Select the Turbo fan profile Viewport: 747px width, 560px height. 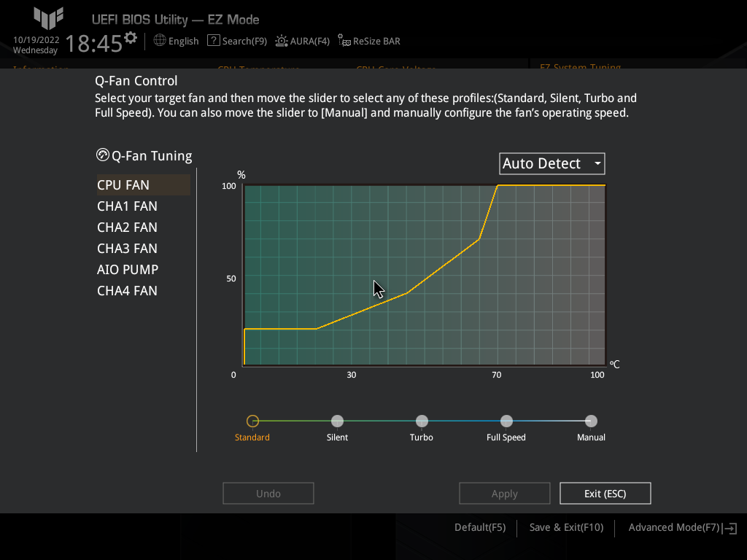[422, 421]
